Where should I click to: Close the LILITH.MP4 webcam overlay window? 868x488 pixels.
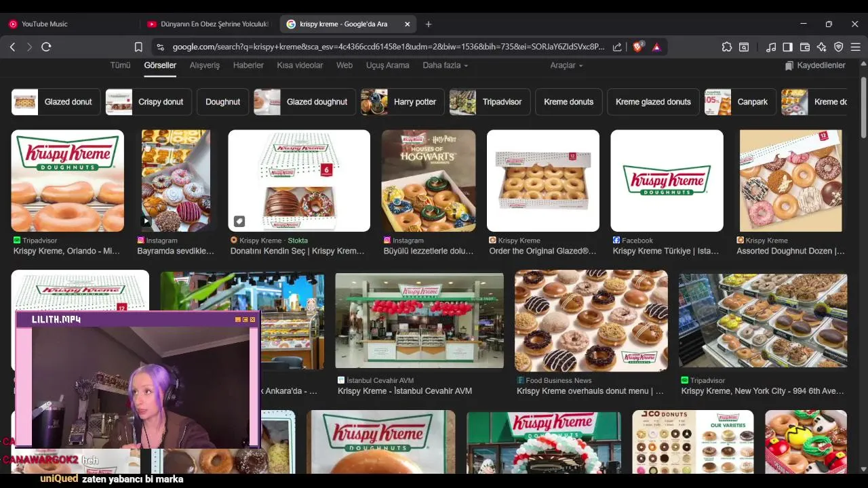pos(253,319)
